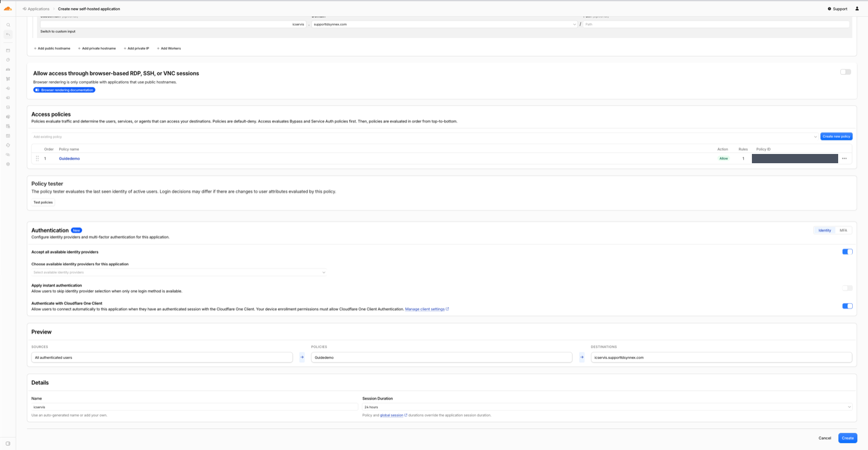Focus the application Name field
The height and width of the screenshot is (450, 868).
pyautogui.click(x=195, y=407)
